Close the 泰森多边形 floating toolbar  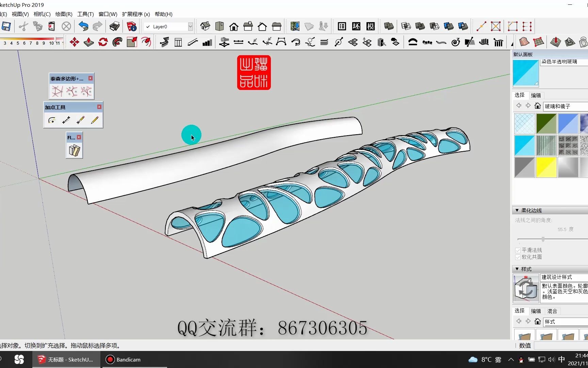click(91, 78)
